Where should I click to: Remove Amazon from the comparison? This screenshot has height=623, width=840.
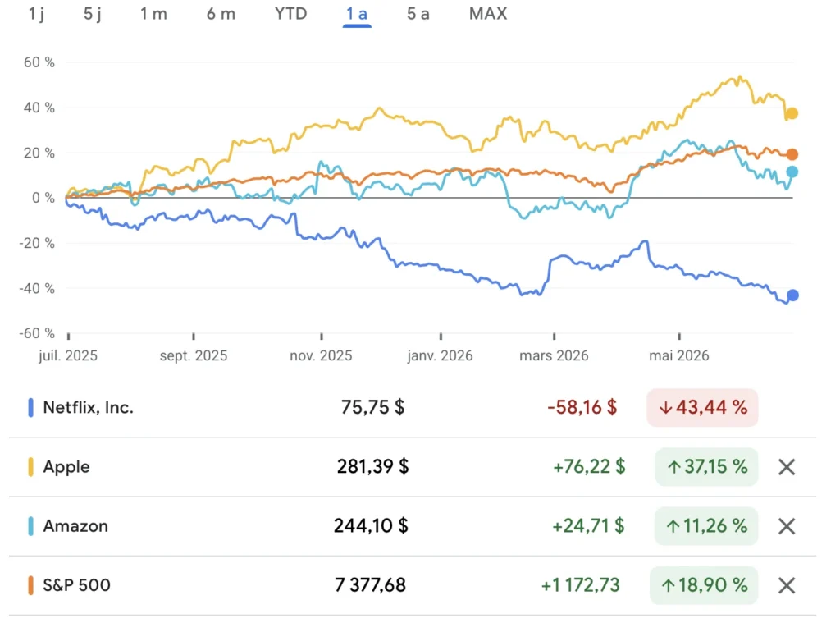787,526
